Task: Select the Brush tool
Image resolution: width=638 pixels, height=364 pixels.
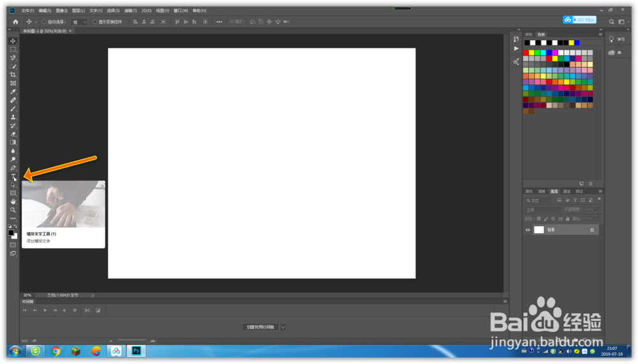Action: coord(13,108)
